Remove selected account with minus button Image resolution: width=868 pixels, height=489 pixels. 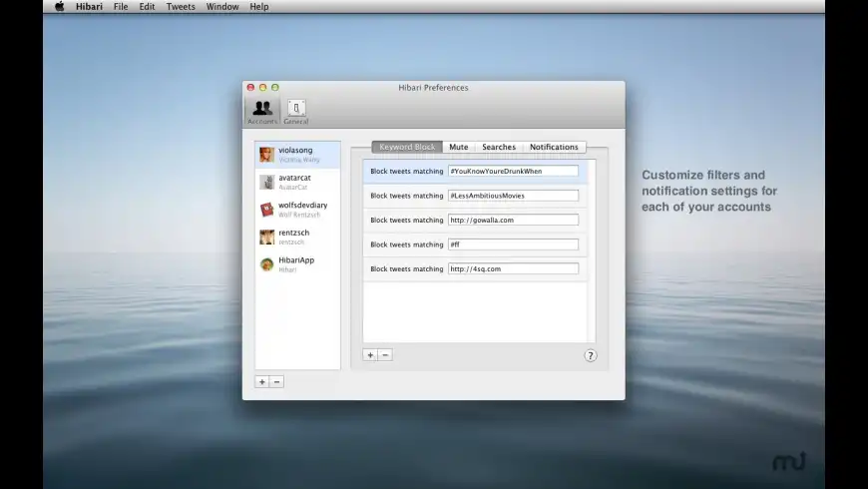[276, 381]
